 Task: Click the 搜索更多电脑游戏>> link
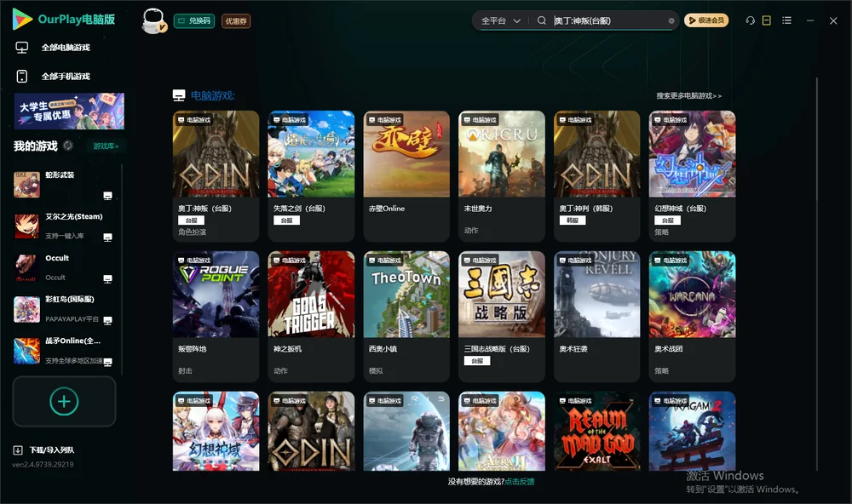click(x=689, y=95)
